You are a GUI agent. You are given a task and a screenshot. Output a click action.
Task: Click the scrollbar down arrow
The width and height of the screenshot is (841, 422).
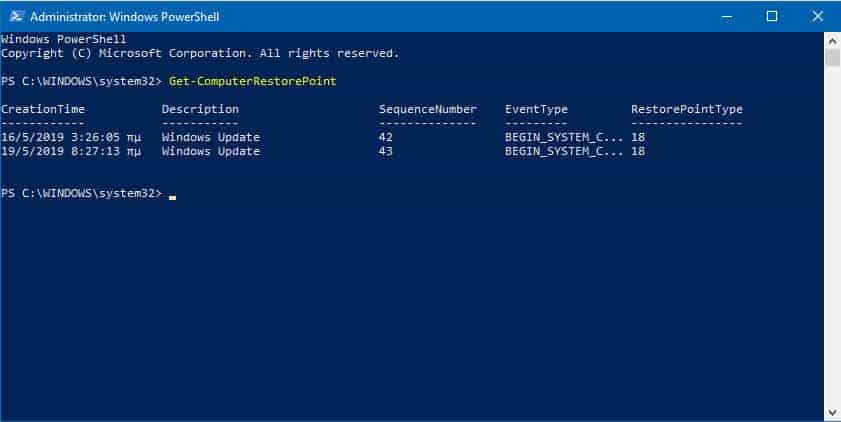click(832, 412)
